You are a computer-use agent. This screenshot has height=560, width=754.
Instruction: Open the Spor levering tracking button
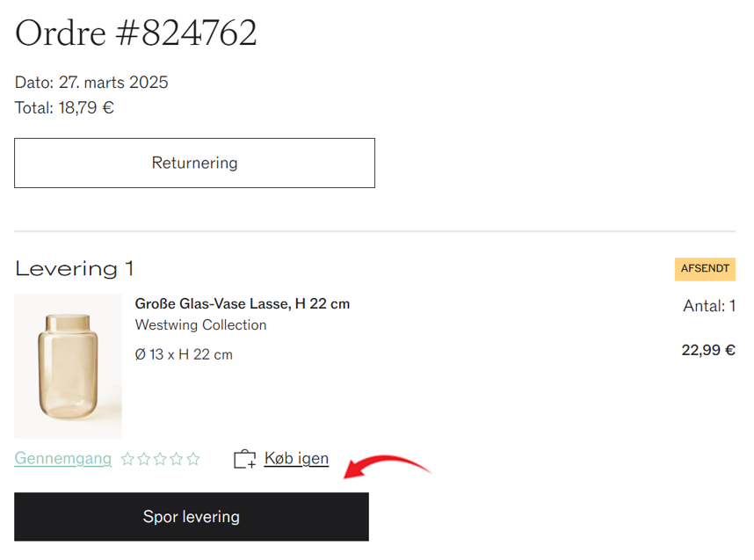pyautogui.click(x=192, y=517)
